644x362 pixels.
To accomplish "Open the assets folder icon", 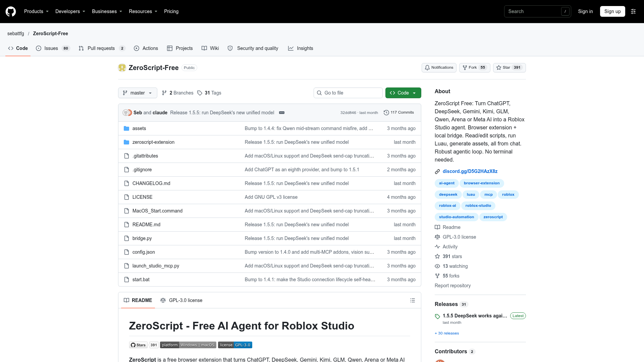I will tap(126, 128).
